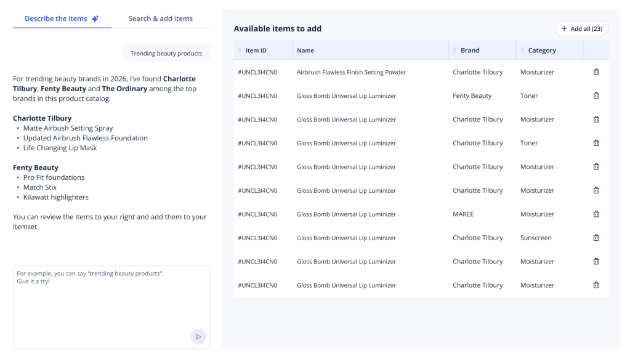This screenshot has height=364, width=630.
Task: Click Life Changing Lip Mask list item
Action: point(60,148)
